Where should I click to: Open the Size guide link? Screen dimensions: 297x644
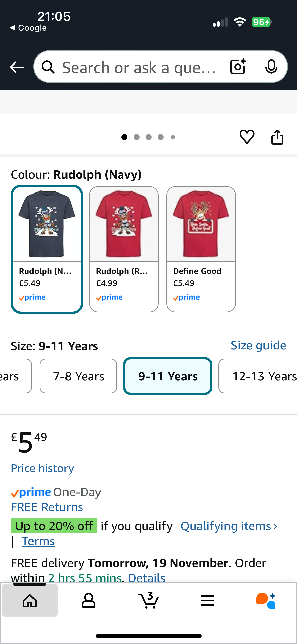(x=258, y=345)
